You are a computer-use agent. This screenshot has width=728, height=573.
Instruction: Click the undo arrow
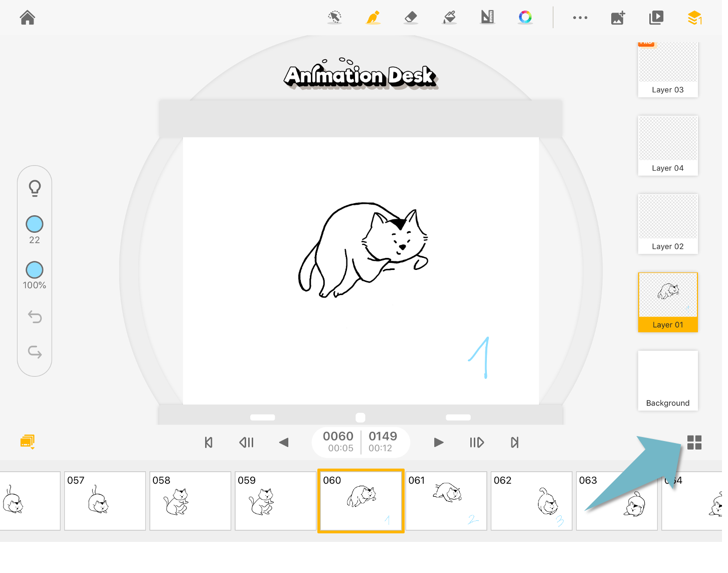35,317
